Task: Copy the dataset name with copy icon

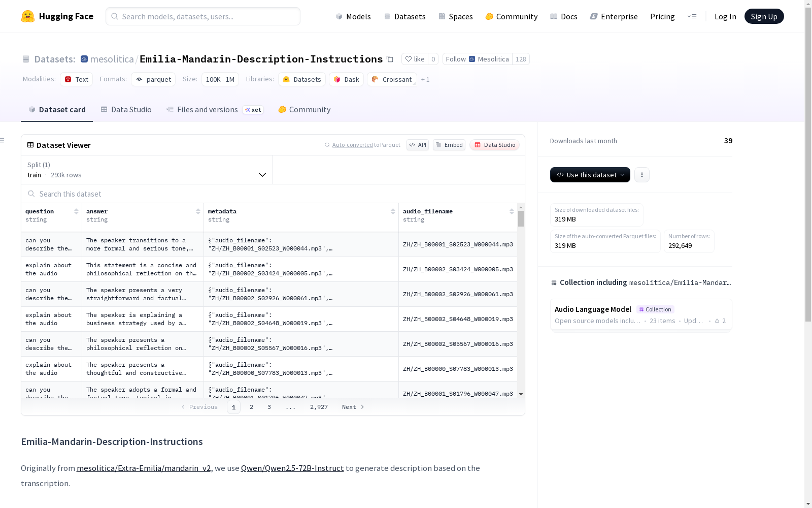Action: point(390,59)
